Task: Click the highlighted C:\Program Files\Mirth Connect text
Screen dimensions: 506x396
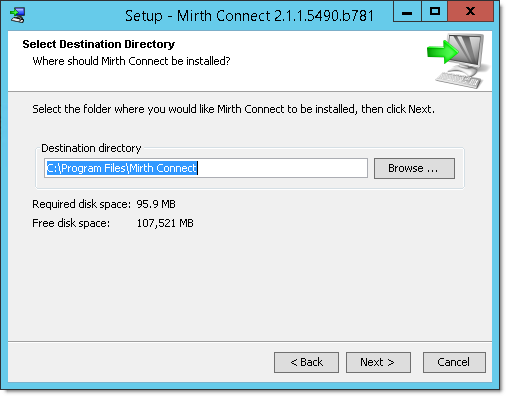Action: [x=122, y=168]
